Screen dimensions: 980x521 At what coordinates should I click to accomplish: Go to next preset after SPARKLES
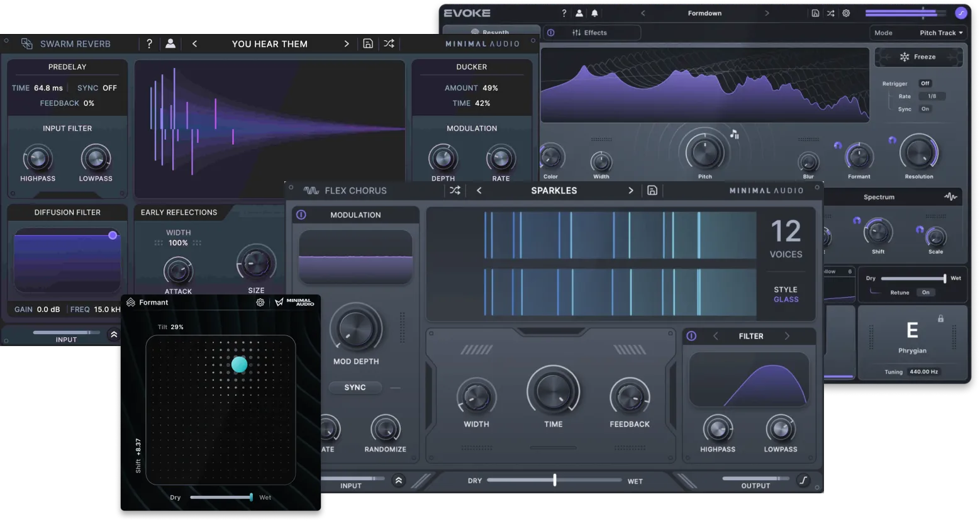pos(631,190)
